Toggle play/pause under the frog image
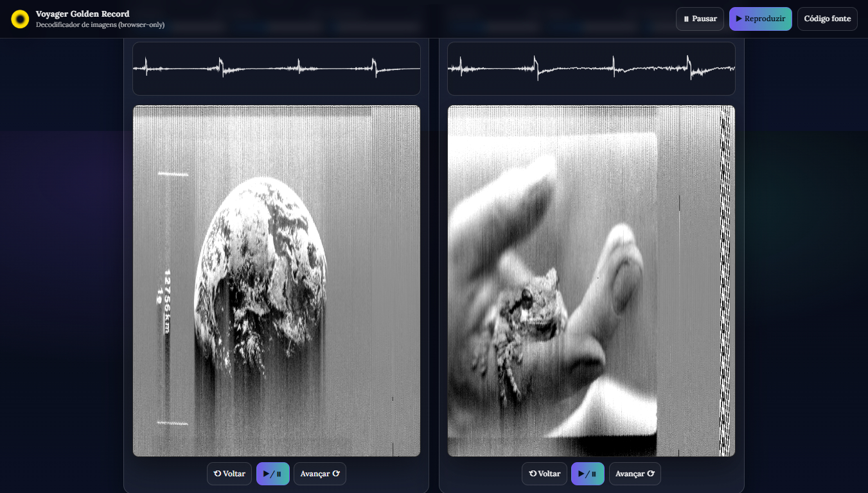 587,474
